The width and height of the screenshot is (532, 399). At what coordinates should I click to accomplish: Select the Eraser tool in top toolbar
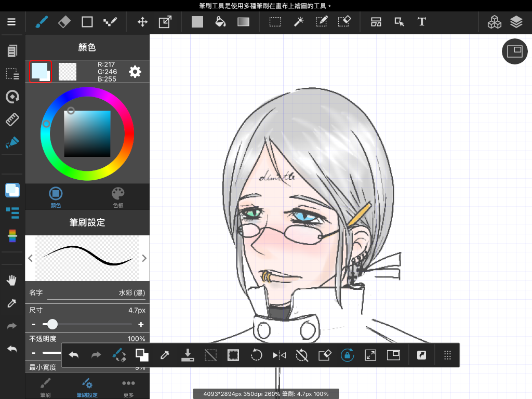pyautogui.click(x=64, y=22)
